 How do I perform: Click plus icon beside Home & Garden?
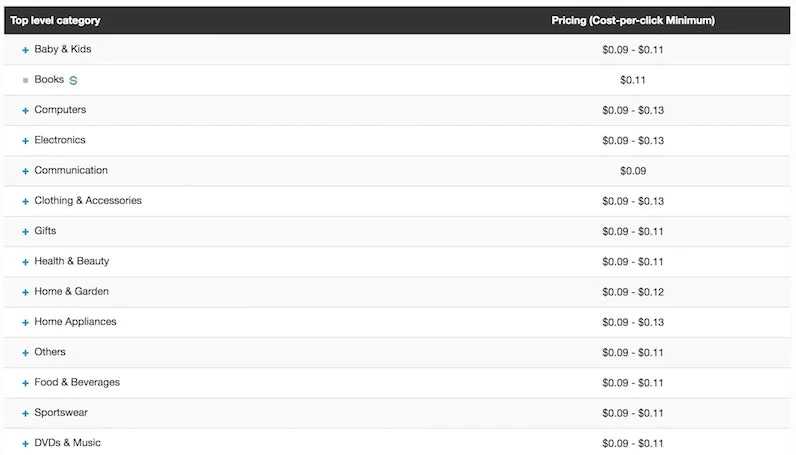25,292
